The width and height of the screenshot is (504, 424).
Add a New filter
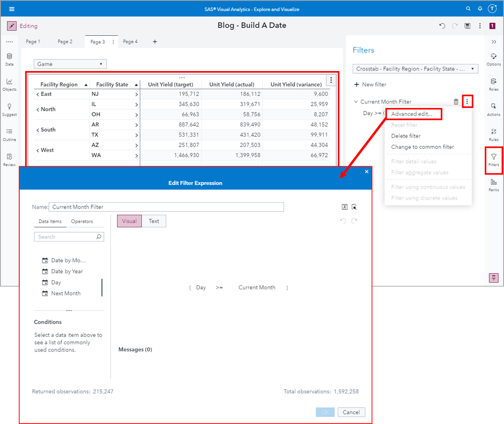click(x=370, y=85)
